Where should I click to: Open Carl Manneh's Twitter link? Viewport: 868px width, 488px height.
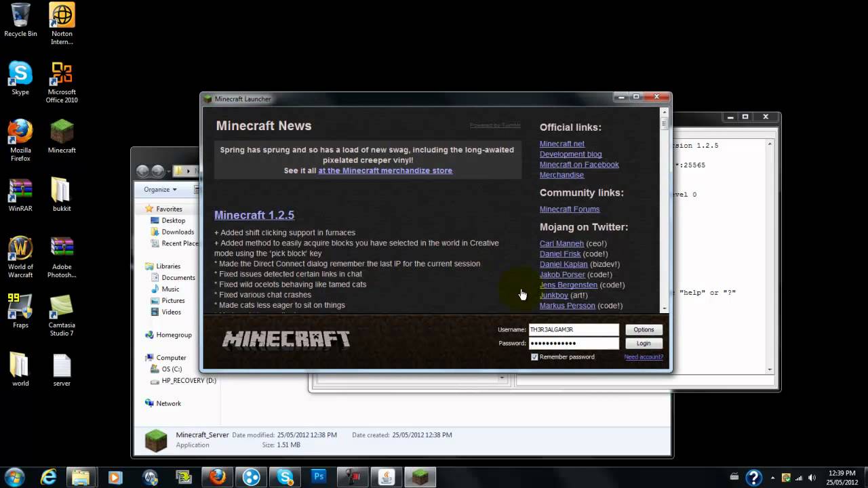click(x=561, y=243)
